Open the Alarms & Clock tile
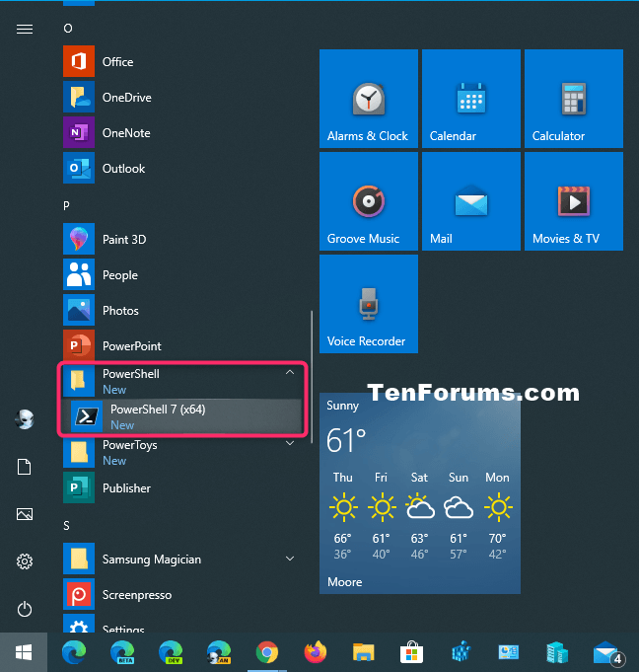This screenshot has width=639, height=672. 369,99
